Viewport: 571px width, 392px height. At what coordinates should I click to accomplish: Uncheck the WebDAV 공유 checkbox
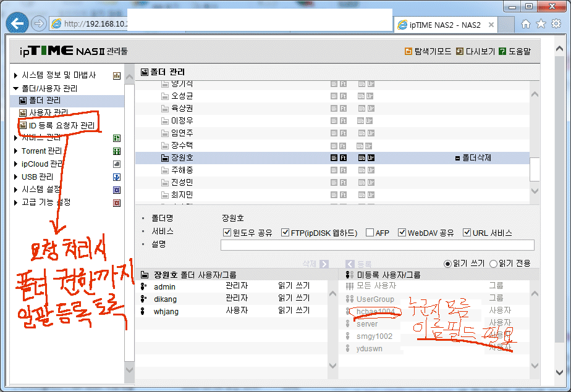coord(402,232)
